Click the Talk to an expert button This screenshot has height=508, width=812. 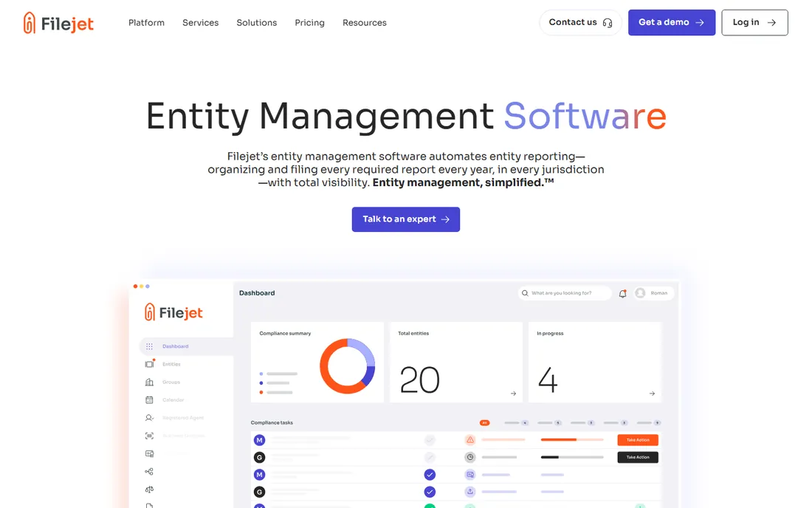click(406, 219)
